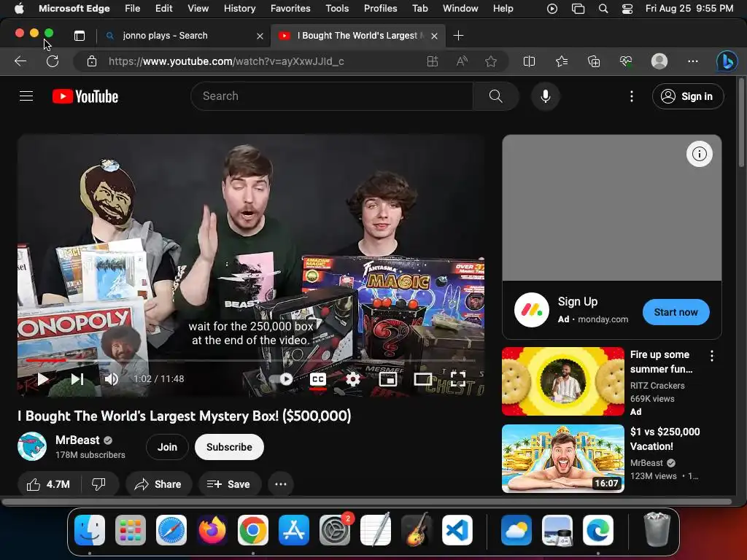This screenshot has width=747, height=560.
Task: Open the Profiles menu
Action: pos(381,9)
